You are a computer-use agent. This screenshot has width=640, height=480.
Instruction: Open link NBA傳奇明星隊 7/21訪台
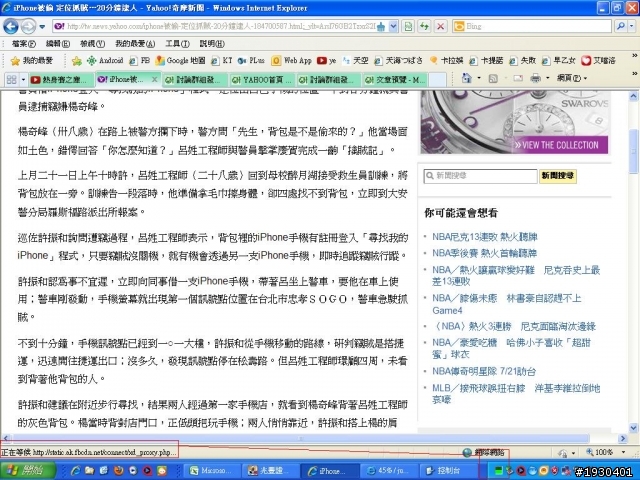point(484,371)
